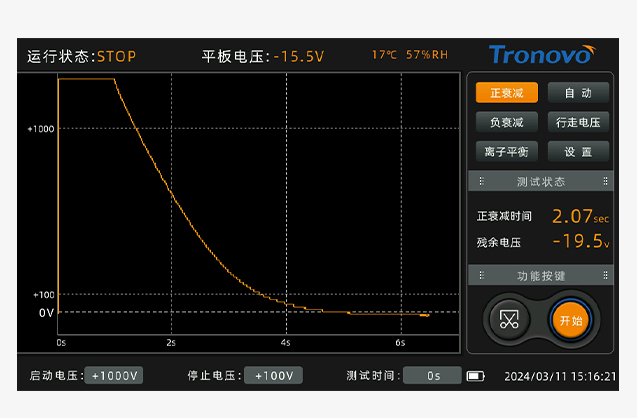Click the battery status icon

[x=475, y=376]
